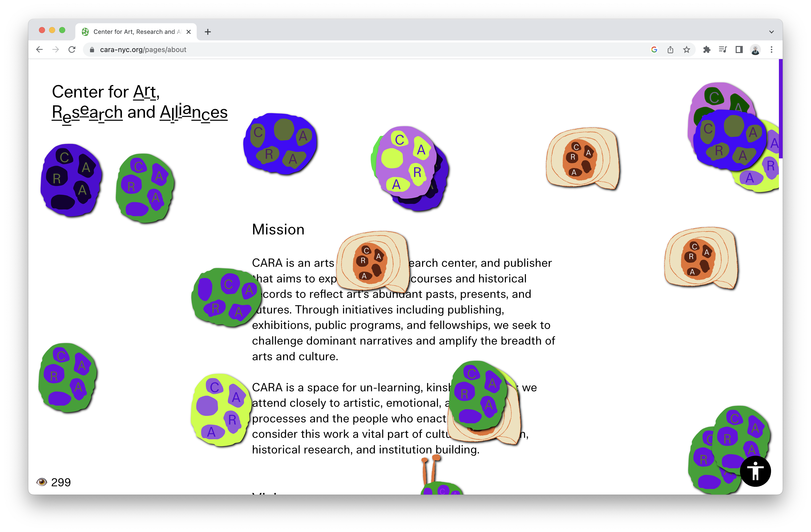Open the Extensions puzzle icon

[707, 50]
